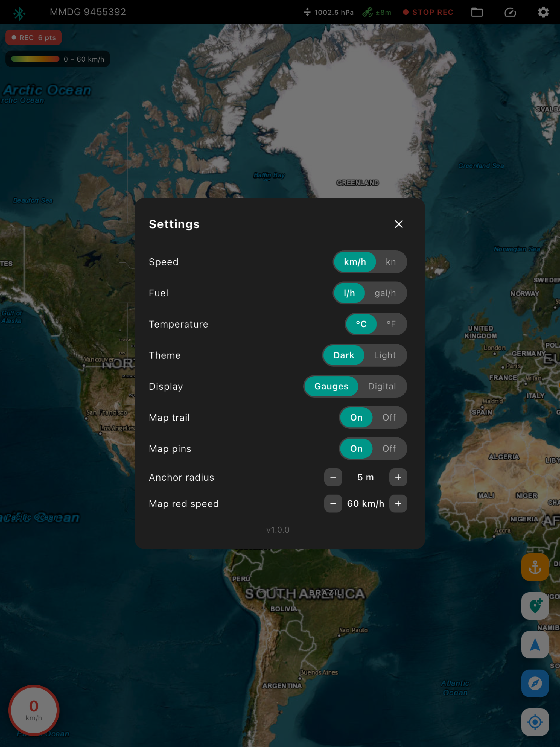Click the v1.0.0 version label
The height and width of the screenshot is (747, 560).
click(x=278, y=530)
